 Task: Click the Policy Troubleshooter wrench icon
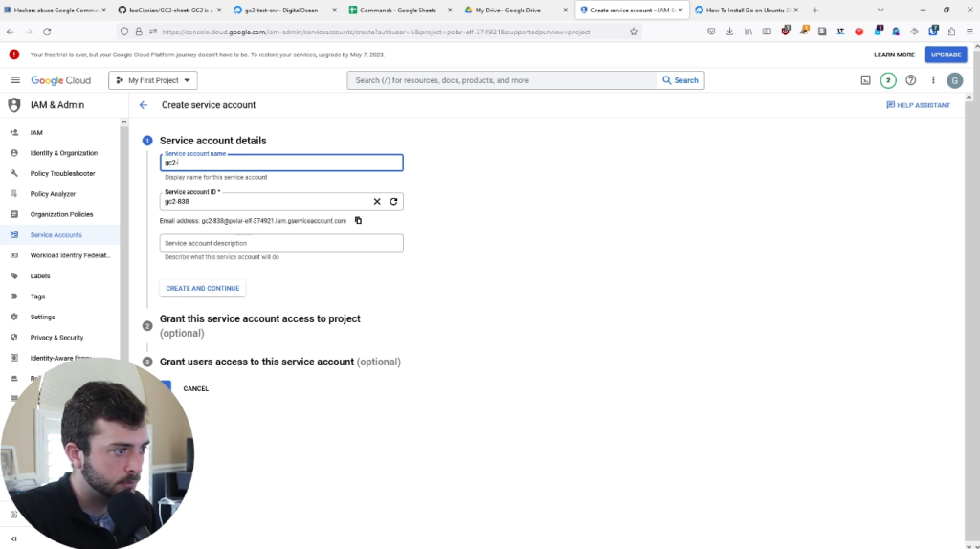(14, 173)
